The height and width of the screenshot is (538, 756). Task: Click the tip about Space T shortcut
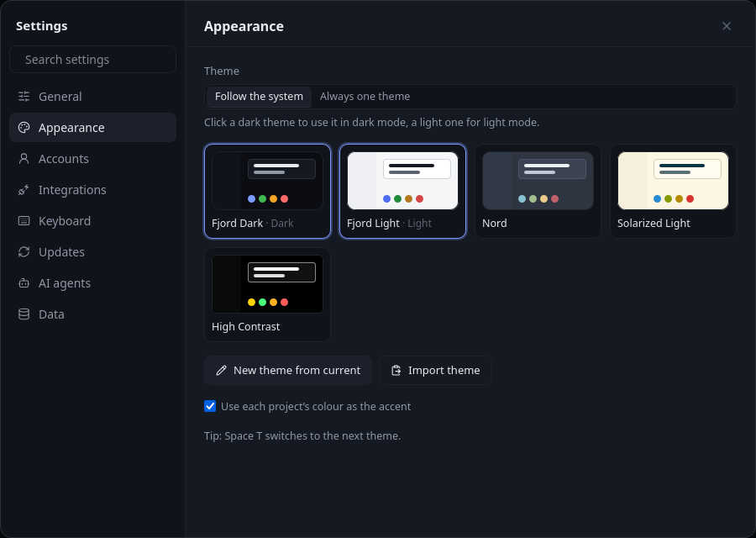coord(302,435)
